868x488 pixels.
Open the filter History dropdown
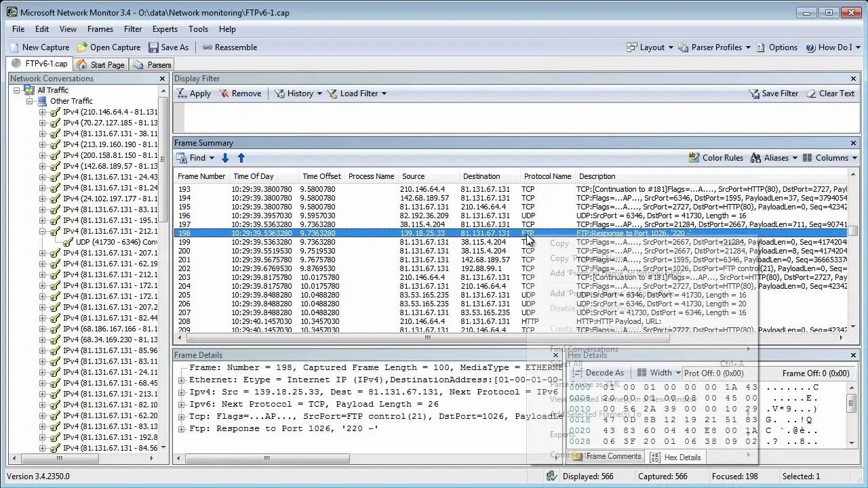(298, 94)
